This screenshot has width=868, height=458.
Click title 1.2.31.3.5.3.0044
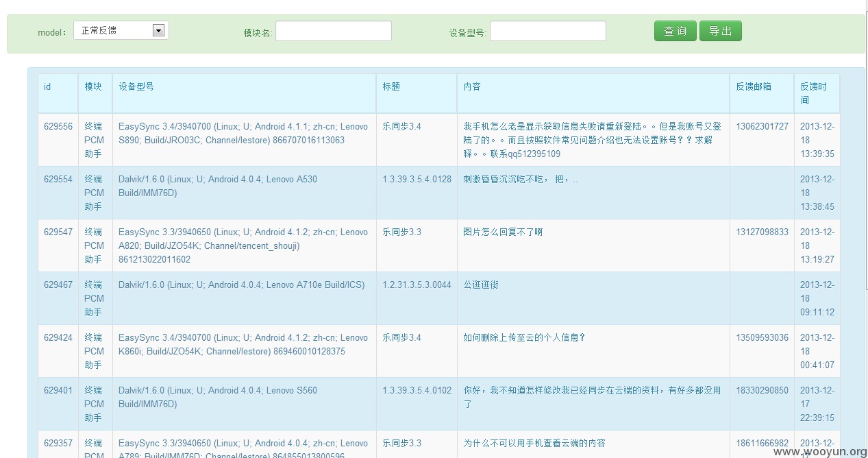point(417,285)
